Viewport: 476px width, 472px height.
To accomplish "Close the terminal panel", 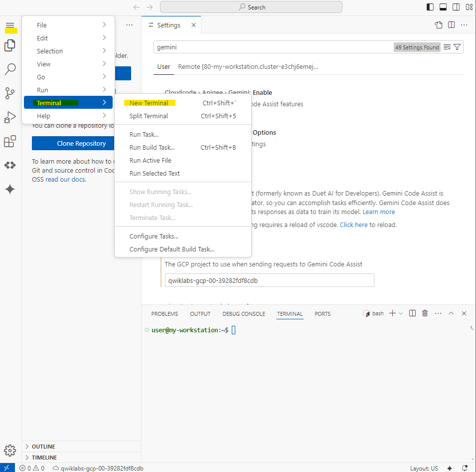I will (x=464, y=313).
